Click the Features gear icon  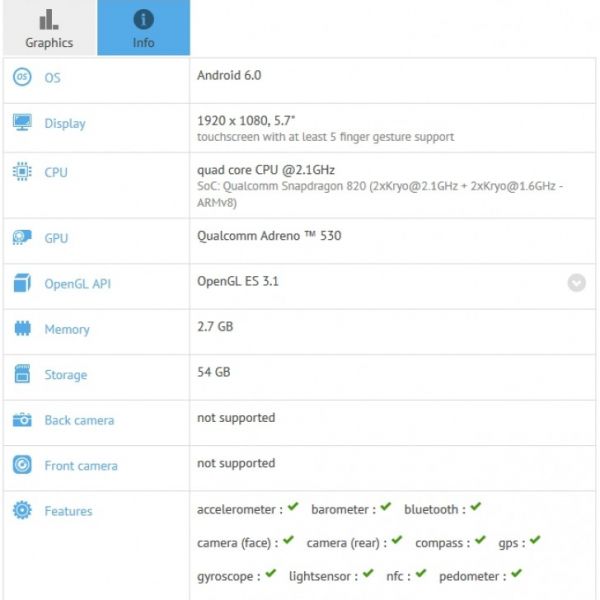(x=22, y=511)
